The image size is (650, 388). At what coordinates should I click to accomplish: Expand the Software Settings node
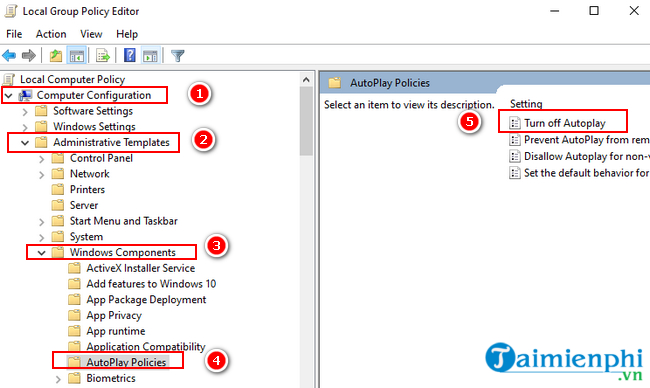(25, 112)
